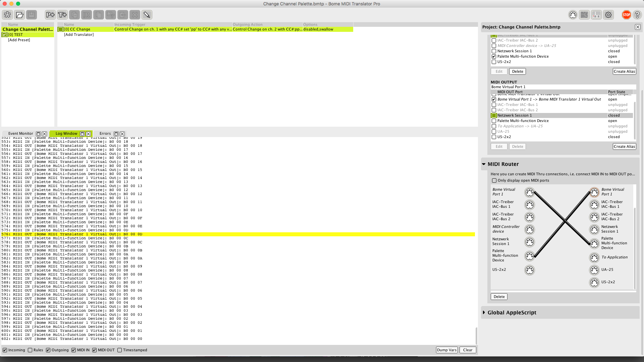Click the Outgoing Action column header
This screenshot has width=644, height=362.
pos(267,24)
